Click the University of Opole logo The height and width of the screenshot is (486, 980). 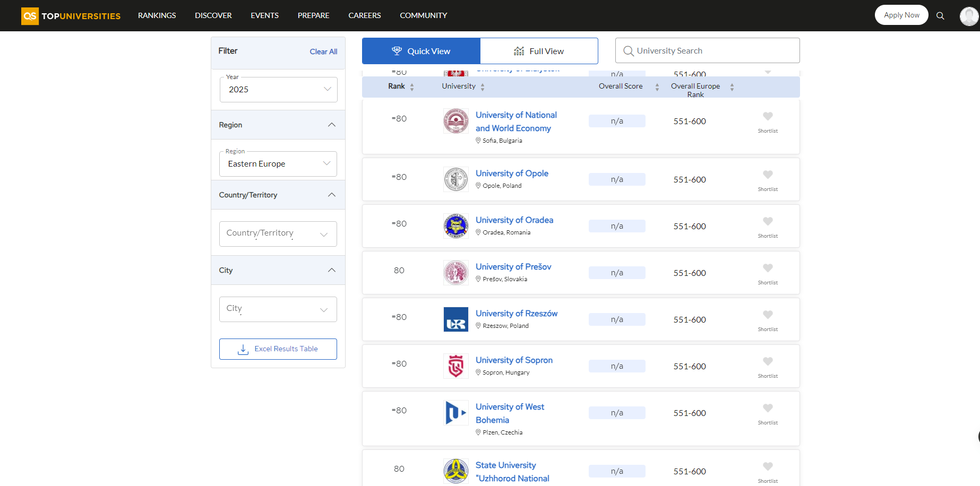click(456, 179)
